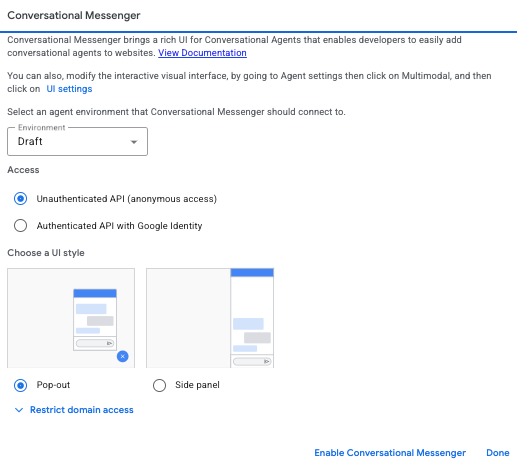Open the UI settings link

(69, 89)
